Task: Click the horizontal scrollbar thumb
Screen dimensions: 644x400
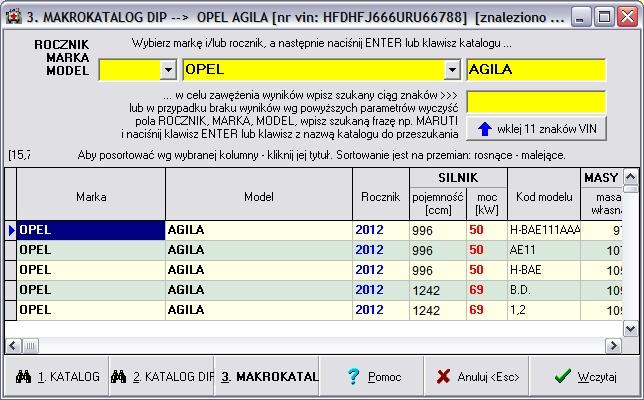Action: pyautogui.click(x=30, y=346)
